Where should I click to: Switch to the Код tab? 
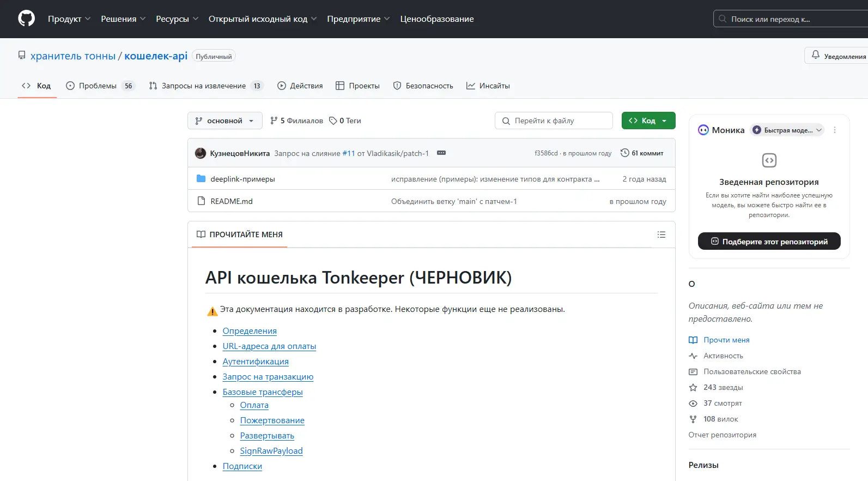point(37,86)
